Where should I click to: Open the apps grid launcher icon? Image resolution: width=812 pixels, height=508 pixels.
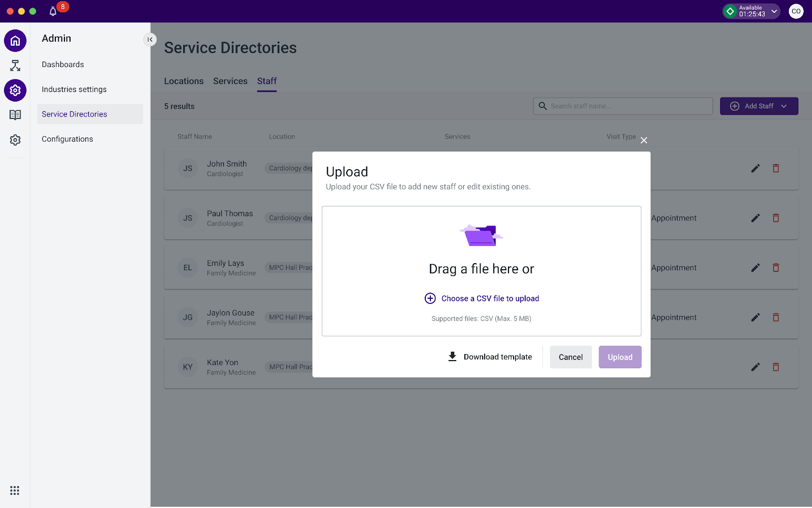pos(15,490)
